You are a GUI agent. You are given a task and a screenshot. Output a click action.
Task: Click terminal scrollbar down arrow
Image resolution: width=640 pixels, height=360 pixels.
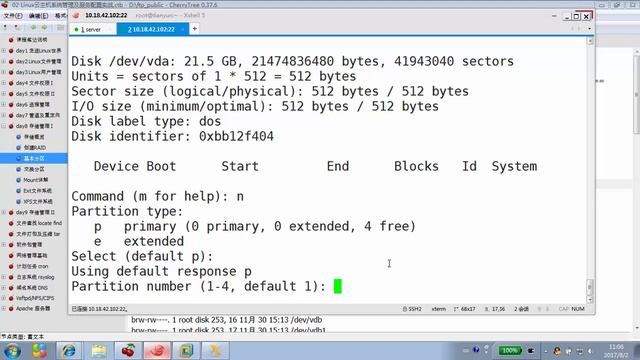589,299
